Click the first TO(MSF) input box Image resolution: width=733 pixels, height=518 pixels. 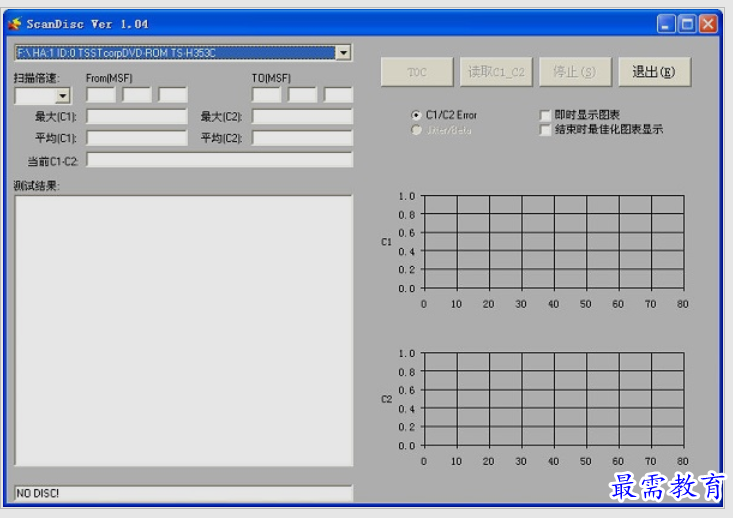click(266, 95)
